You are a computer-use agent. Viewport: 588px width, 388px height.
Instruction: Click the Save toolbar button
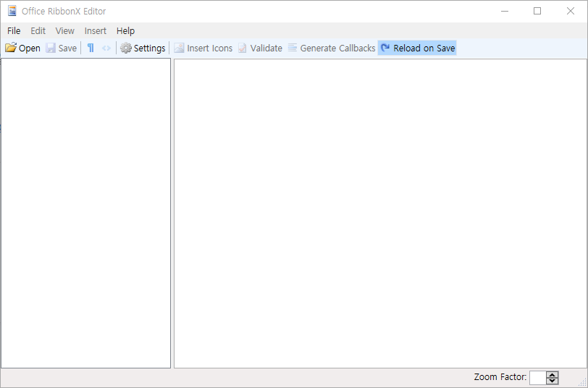pyautogui.click(x=61, y=48)
